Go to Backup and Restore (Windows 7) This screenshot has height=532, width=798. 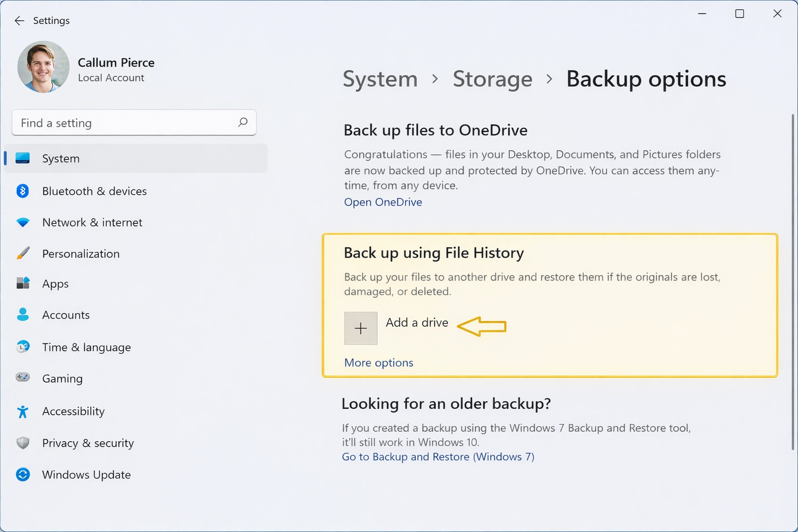coord(438,457)
